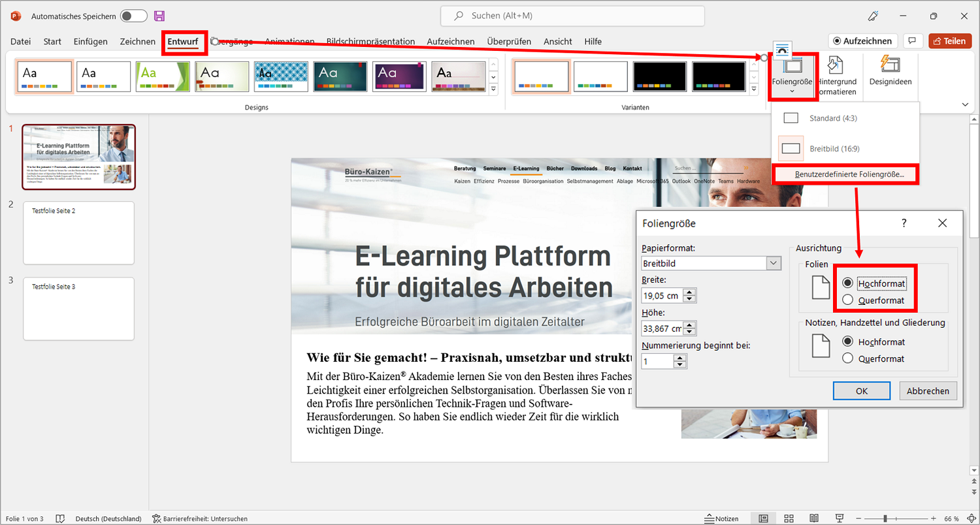The width and height of the screenshot is (980, 525).
Task: Increase Nummerierung beginnt bei value
Action: click(x=680, y=358)
